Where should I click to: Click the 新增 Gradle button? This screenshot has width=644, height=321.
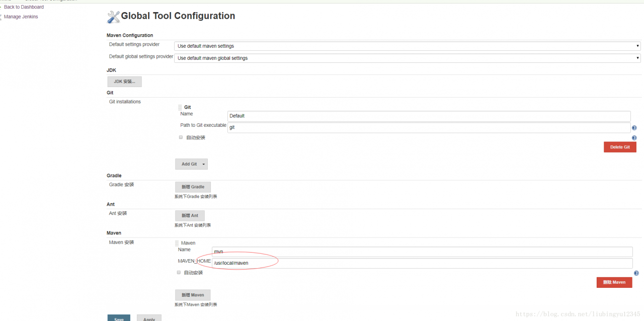pyautogui.click(x=193, y=187)
